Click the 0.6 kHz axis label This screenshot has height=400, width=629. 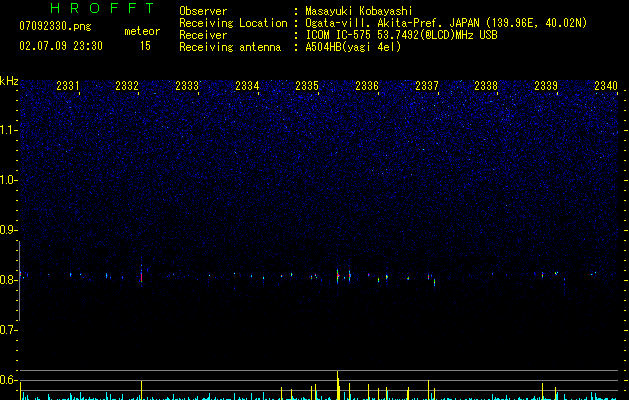tap(9, 380)
